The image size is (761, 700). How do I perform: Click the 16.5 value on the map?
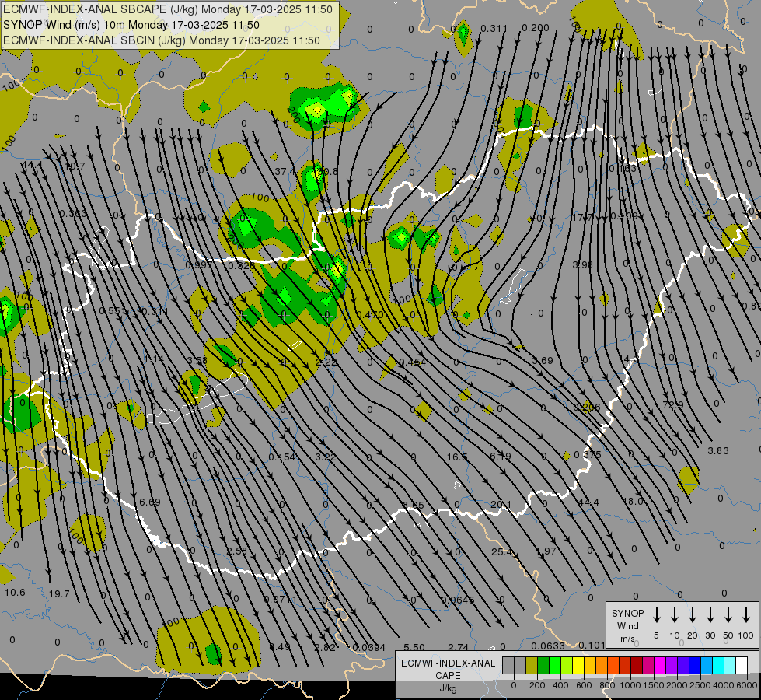(x=457, y=457)
